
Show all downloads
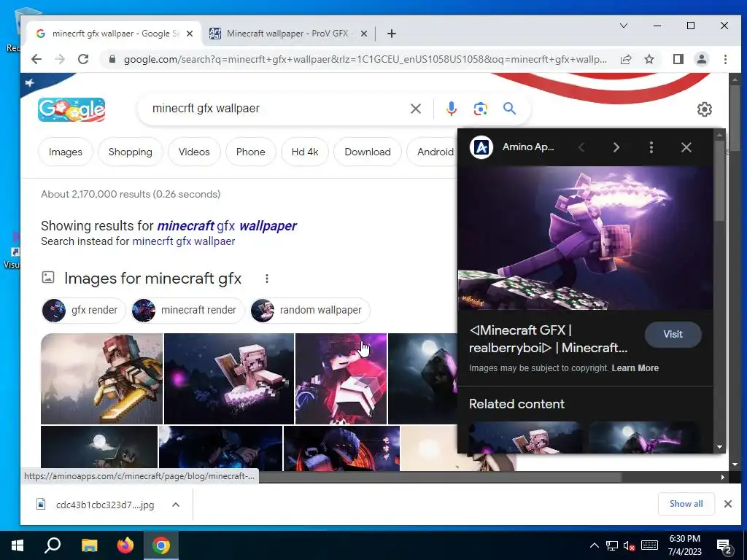pos(686,504)
